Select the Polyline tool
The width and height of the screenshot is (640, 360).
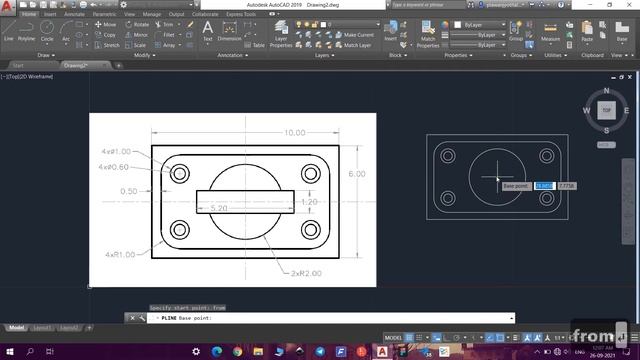(26, 31)
